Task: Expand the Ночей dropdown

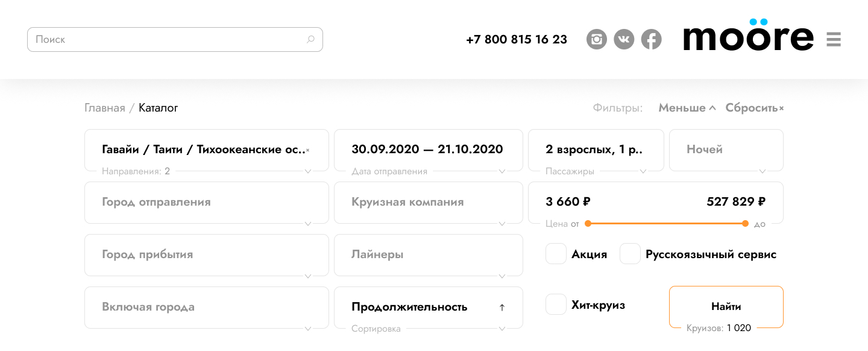Action: pos(726,150)
